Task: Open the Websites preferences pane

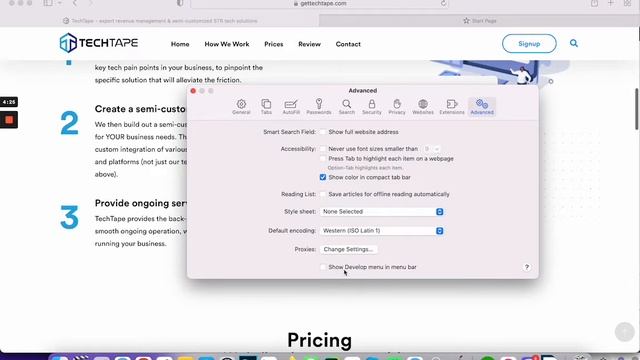Action: click(423, 107)
